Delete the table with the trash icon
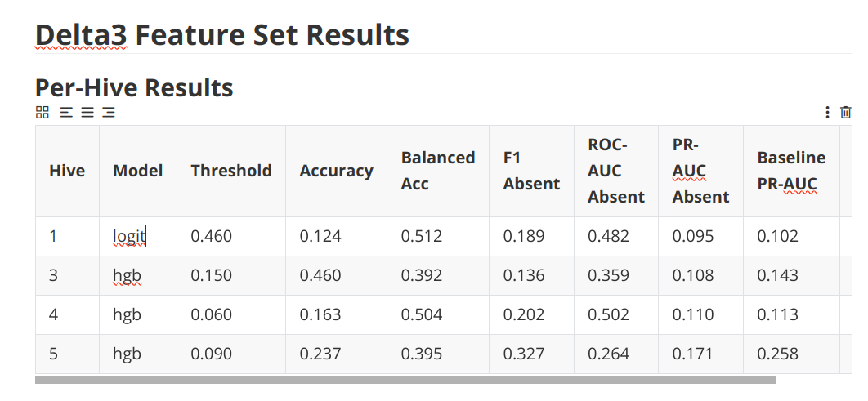 tap(846, 112)
